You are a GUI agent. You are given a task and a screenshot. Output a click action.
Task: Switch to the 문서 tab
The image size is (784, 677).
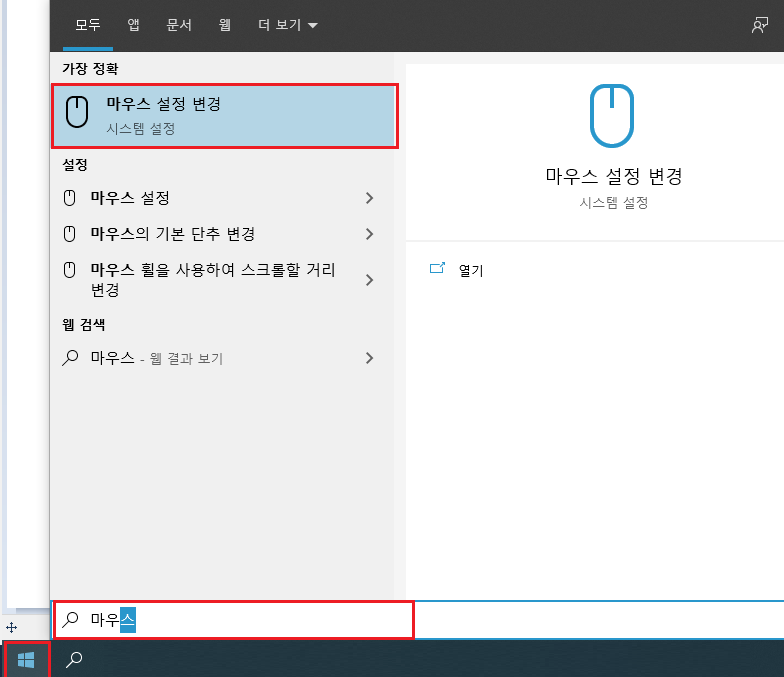click(178, 25)
